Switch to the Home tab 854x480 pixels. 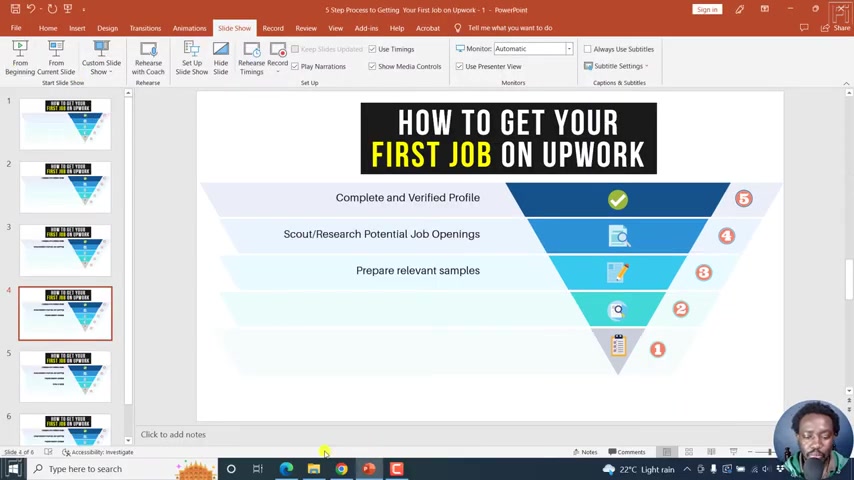pyautogui.click(x=48, y=28)
